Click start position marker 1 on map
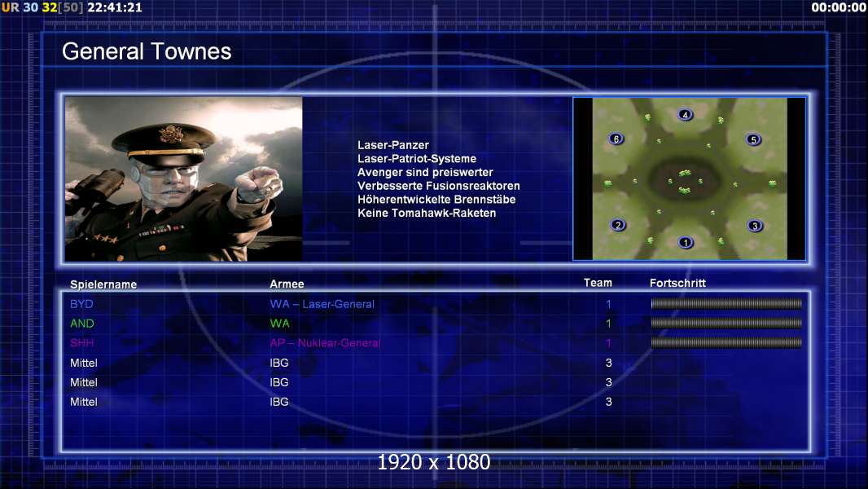 click(x=686, y=243)
